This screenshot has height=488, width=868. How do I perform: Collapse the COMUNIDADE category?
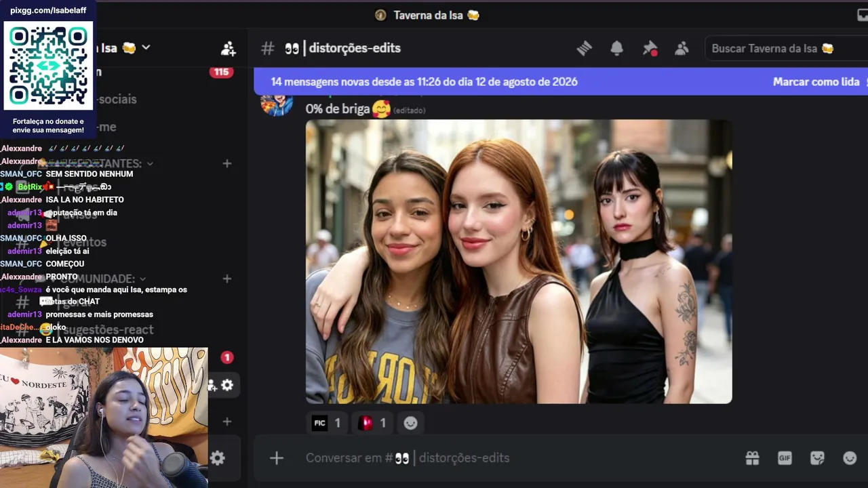click(x=142, y=279)
